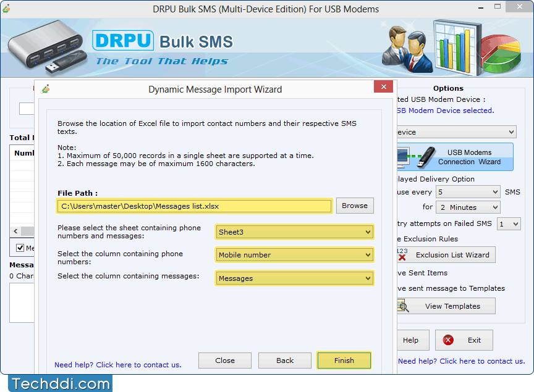
Task: Click the Back button
Action: click(285, 361)
